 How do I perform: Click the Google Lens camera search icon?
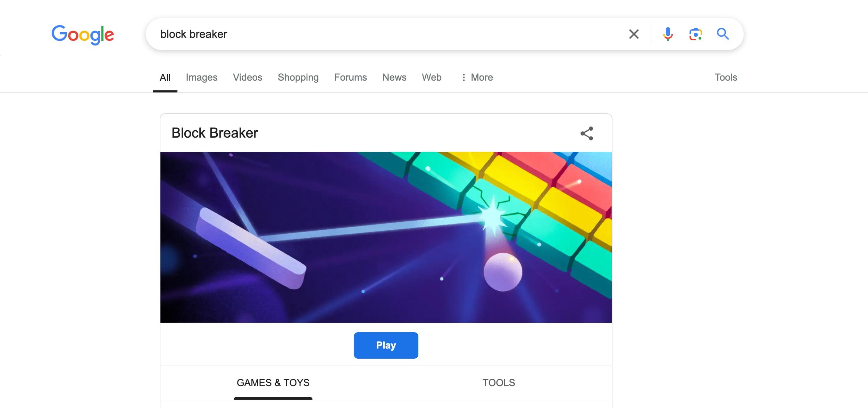(x=696, y=33)
